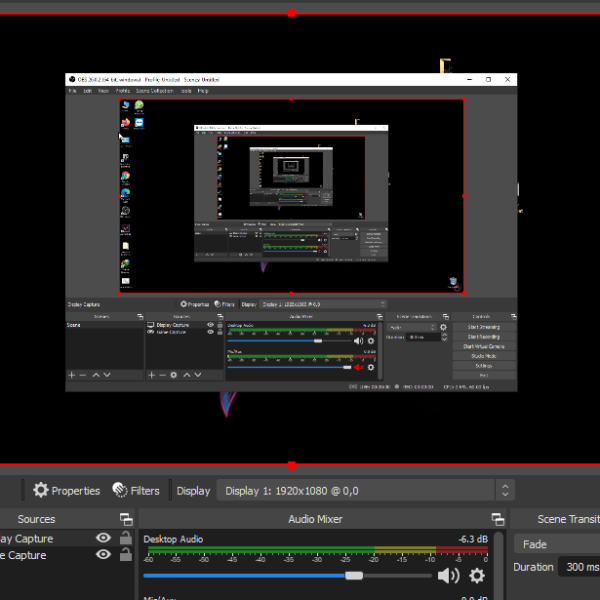Screen dimensions: 600x600
Task: Open File menu in the previewed OBS window
Action: tap(73, 91)
